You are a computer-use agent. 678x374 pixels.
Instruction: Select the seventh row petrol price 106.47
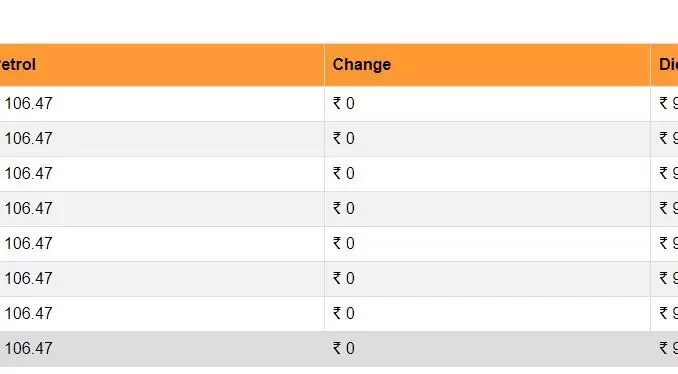[28, 313]
